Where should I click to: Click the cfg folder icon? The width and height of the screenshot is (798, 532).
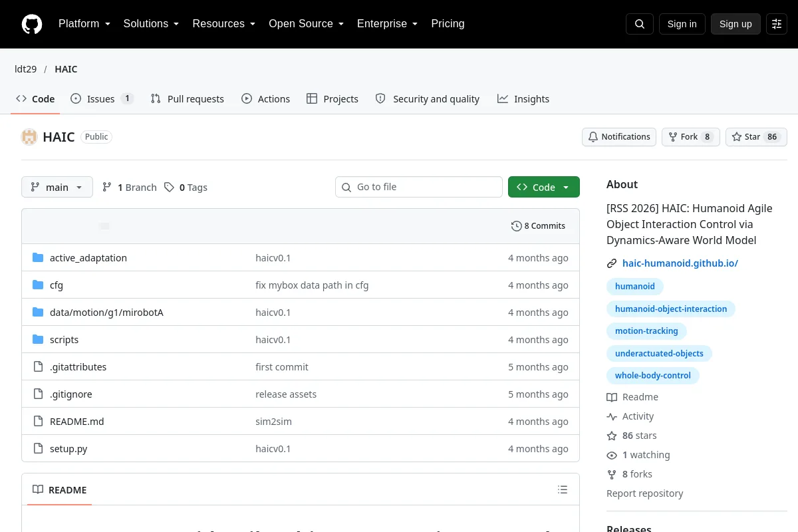[x=38, y=285]
